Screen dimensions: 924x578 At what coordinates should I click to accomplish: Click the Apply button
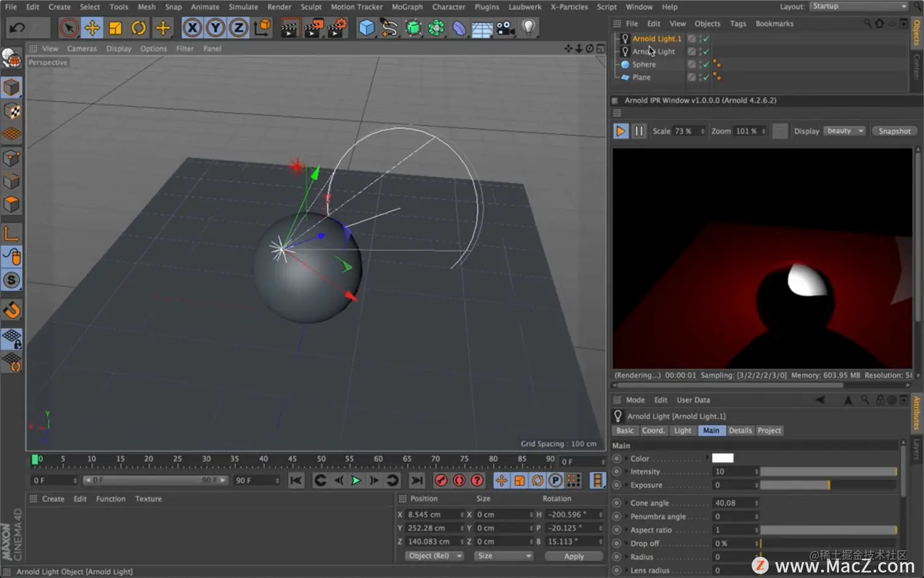[x=574, y=556]
